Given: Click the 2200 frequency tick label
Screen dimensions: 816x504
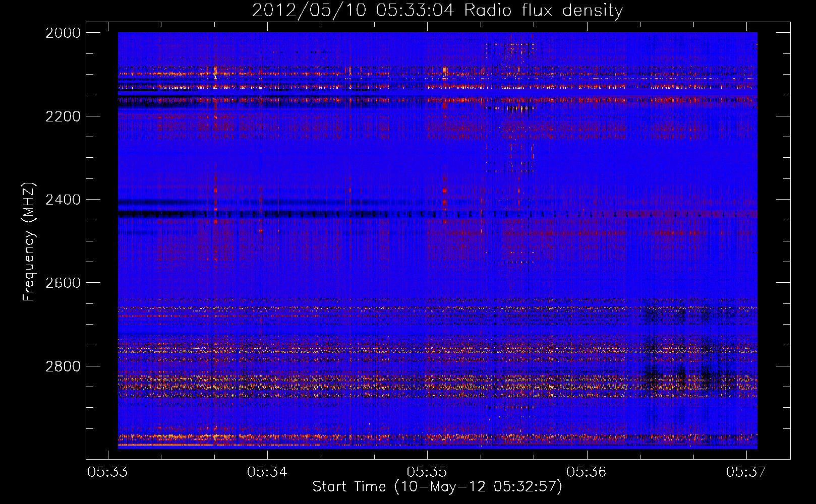Looking at the screenshot, I should click(63, 116).
